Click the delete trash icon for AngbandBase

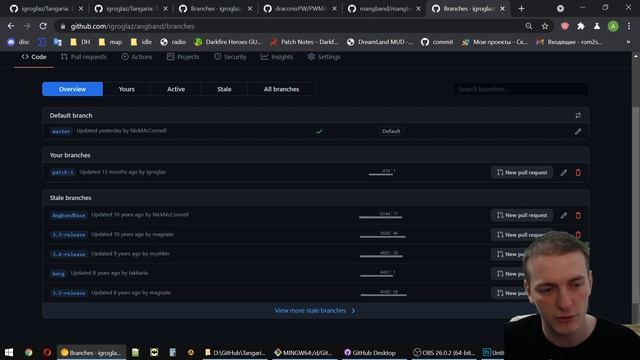point(578,215)
